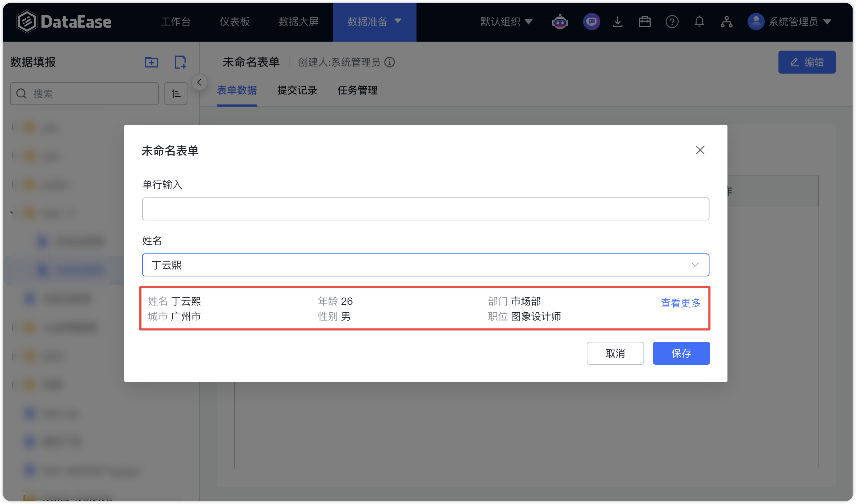Screen dimensions: 856x504
Task: Focus the 单行输入 text field
Action: (426, 209)
